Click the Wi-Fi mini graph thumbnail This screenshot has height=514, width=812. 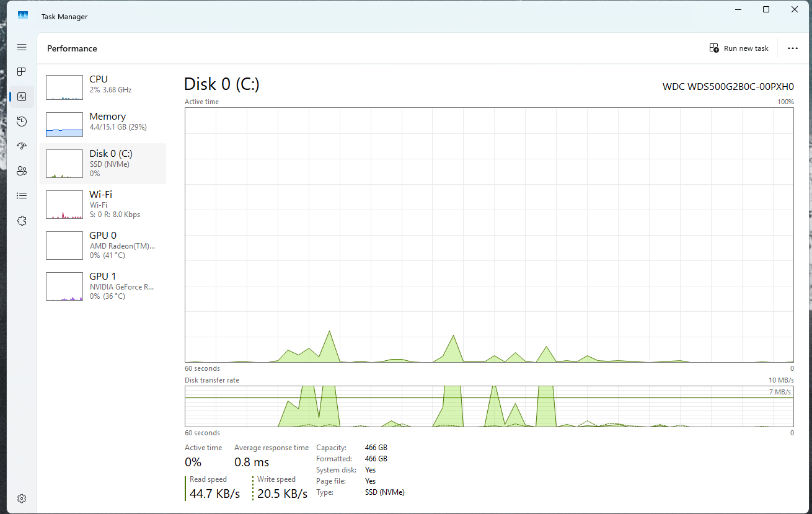tap(64, 205)
